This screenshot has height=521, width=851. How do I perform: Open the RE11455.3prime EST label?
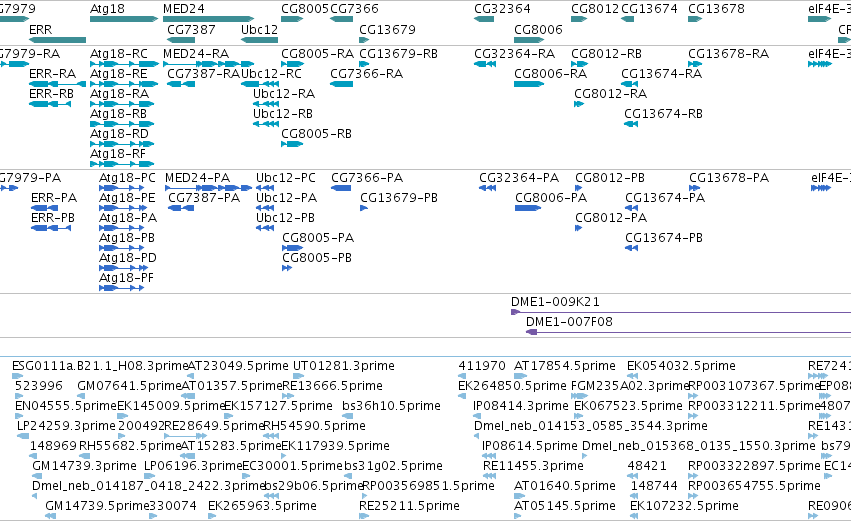(x=533, y=466)
